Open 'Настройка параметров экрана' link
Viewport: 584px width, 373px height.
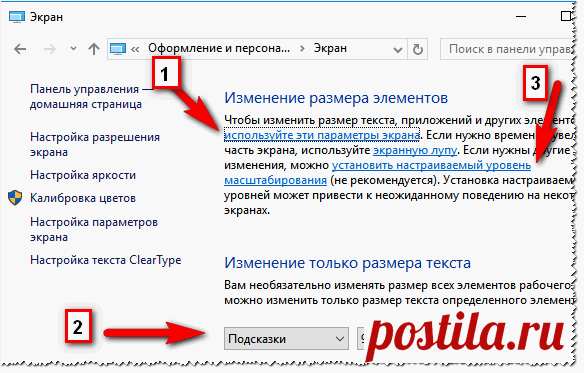click(x=94, y=230)
